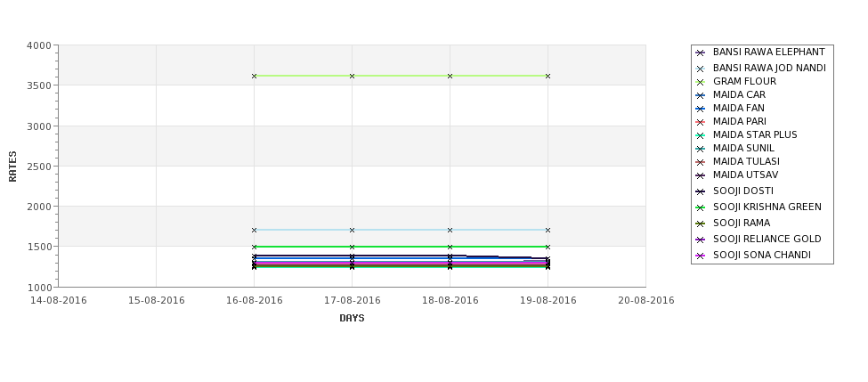868x382 pixels.
Task: Click the BANSI RAWA ELEPHANT legend marker
Action: 701,53
